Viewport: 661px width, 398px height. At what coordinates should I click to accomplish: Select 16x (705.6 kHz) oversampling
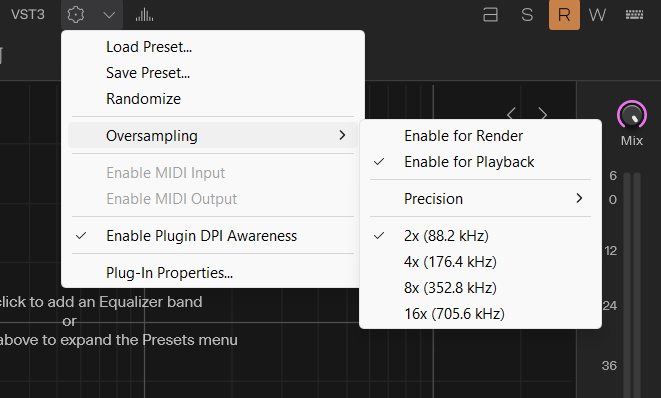click(480, 314)
